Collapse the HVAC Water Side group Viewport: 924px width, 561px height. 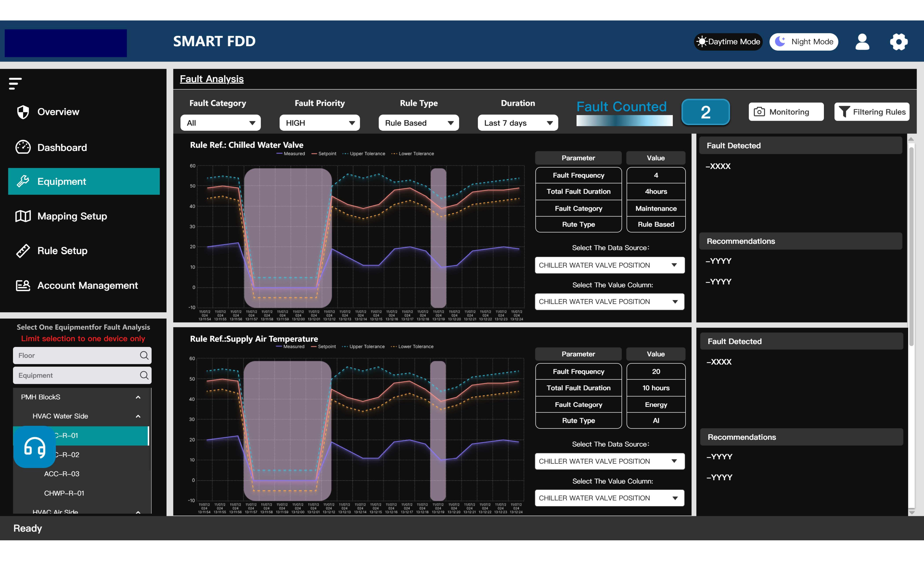point(138,416)
